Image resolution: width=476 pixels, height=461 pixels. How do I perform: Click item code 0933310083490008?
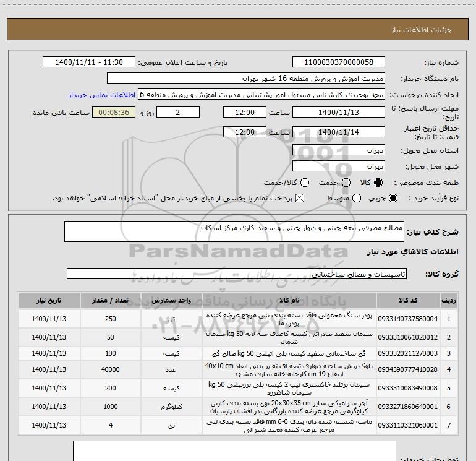(408, 388)
